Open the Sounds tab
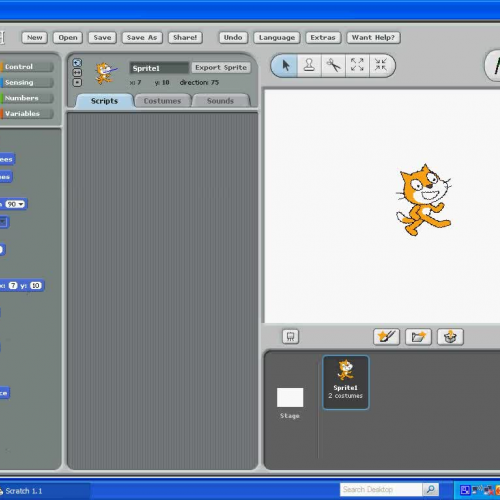Screen dimensions: 500x500 click(220, 101)
